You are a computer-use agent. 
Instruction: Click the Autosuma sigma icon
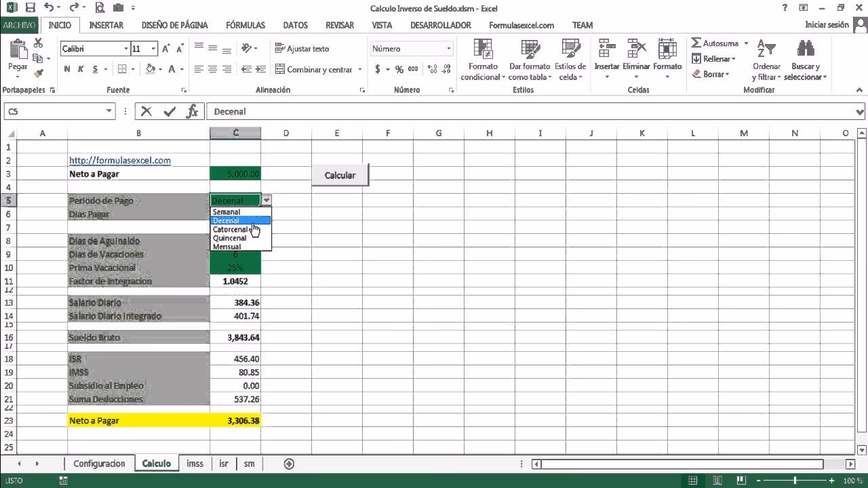pos(696,43)
